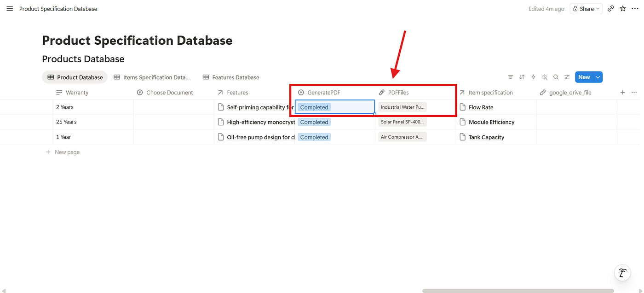Click Completed status in 25 Years row
The width and height of the screenshot is (644, 293).
pyautogui.click(x=314, y=122)
